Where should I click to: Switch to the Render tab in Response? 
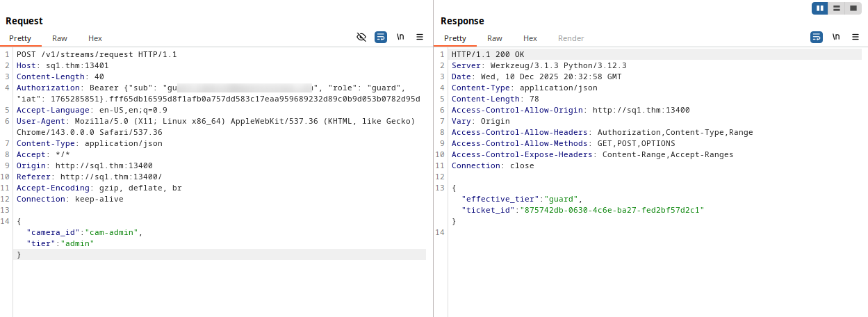[571, 38]
